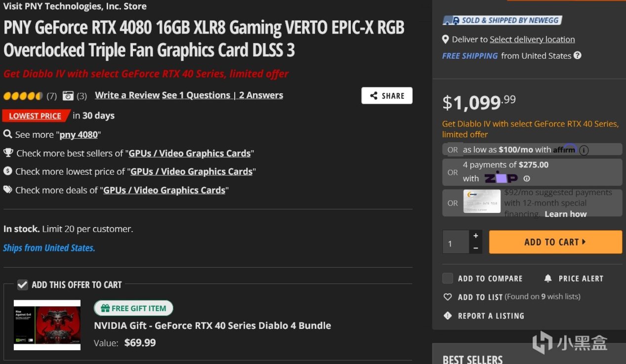Image resolution: width=626 pixels, height=364 pixels.
Task: Click the five-star rating display
Action: [x=23, y=96]
